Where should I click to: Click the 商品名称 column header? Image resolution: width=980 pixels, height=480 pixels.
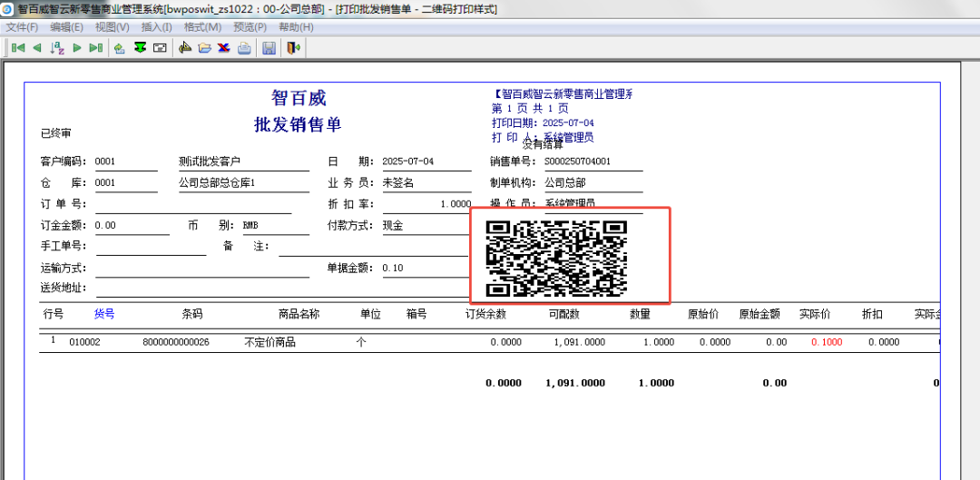tap(299, 314)
